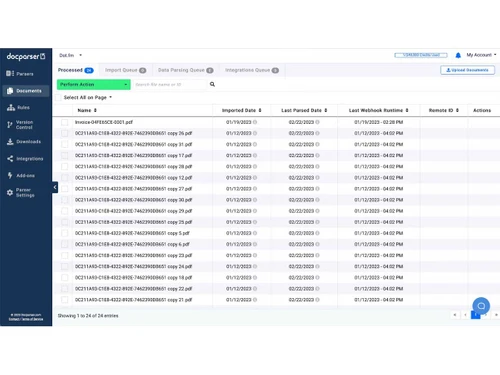
Task: Tick the checkbox for copy 5.pdf
Action: (x=65, y=233)
